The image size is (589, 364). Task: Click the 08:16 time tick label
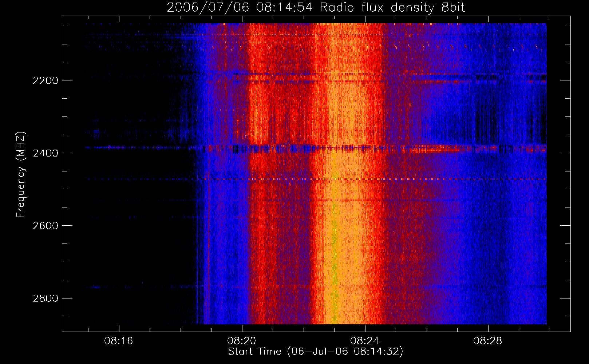click(119, 341)
